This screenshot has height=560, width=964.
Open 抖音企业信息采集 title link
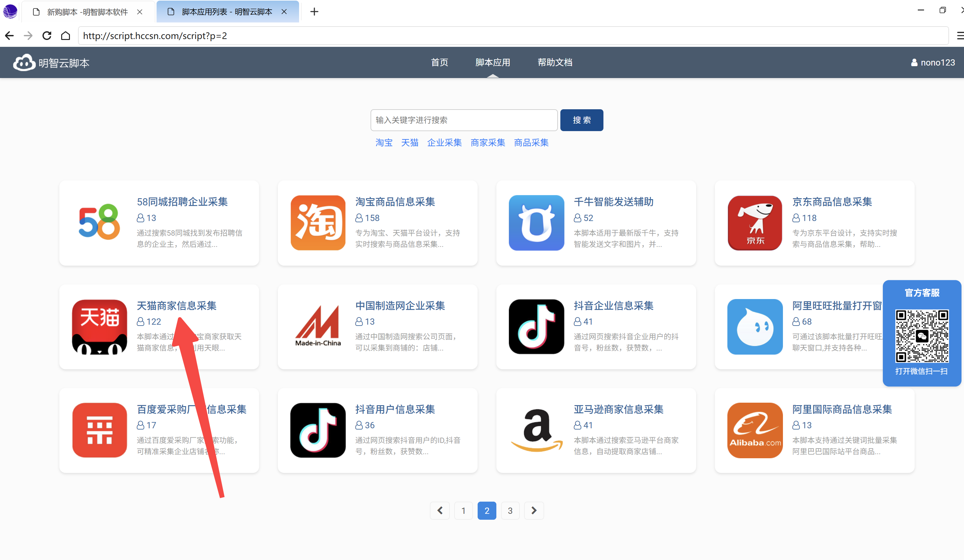(613, 305)
